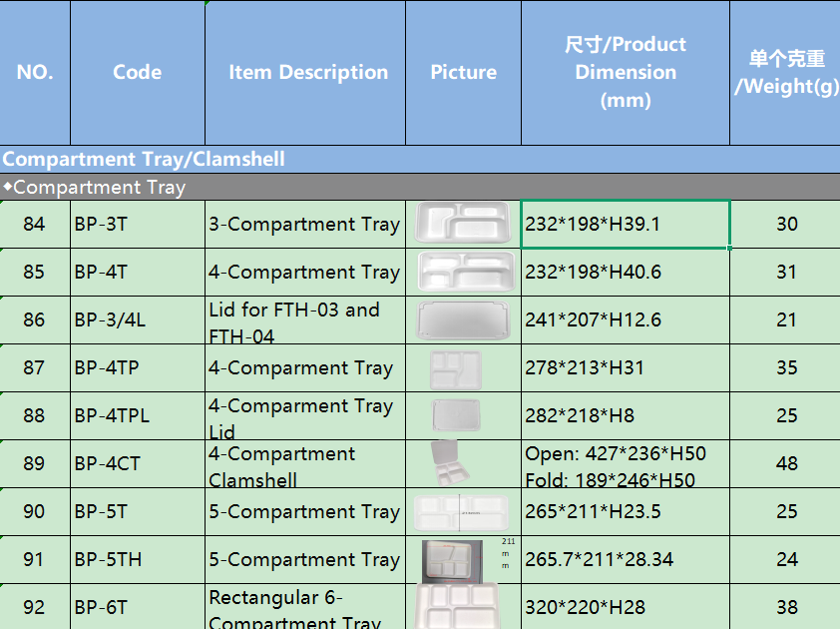
Task: Click the 3-Compartment Tray product picture
Action: point(464,223)
